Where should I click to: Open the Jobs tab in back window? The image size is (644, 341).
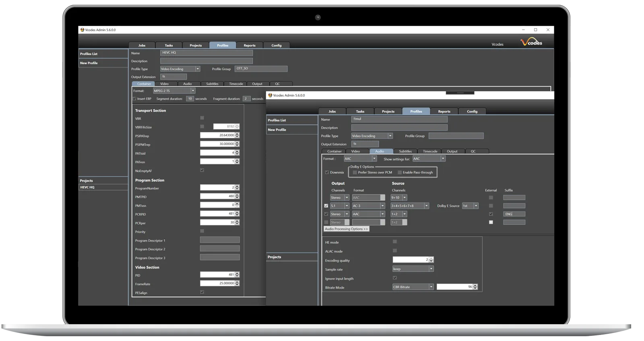(142, 45)
